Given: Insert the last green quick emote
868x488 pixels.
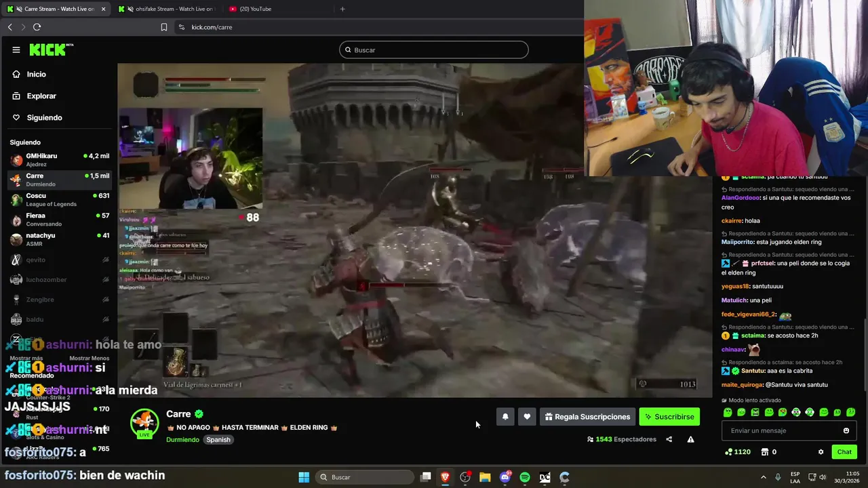Looking at the screenshot, I should point(851,412).
